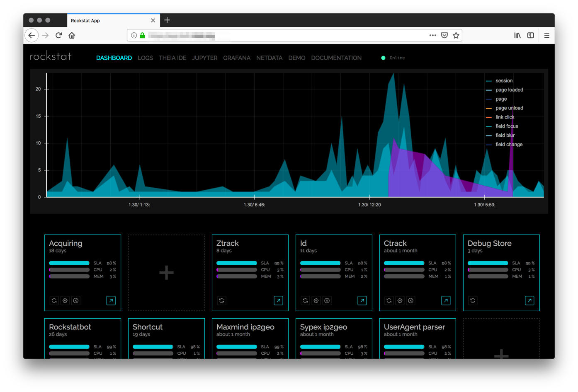Click Ztrack CPU usage bar
The image size is (578, 392).
[x=237, y=270]
